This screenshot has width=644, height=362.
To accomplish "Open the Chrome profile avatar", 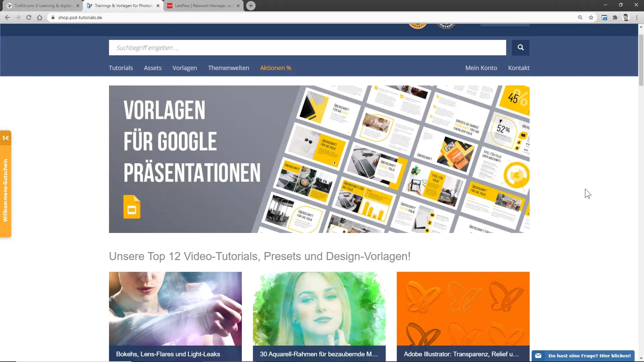I will tap(626, 17).
